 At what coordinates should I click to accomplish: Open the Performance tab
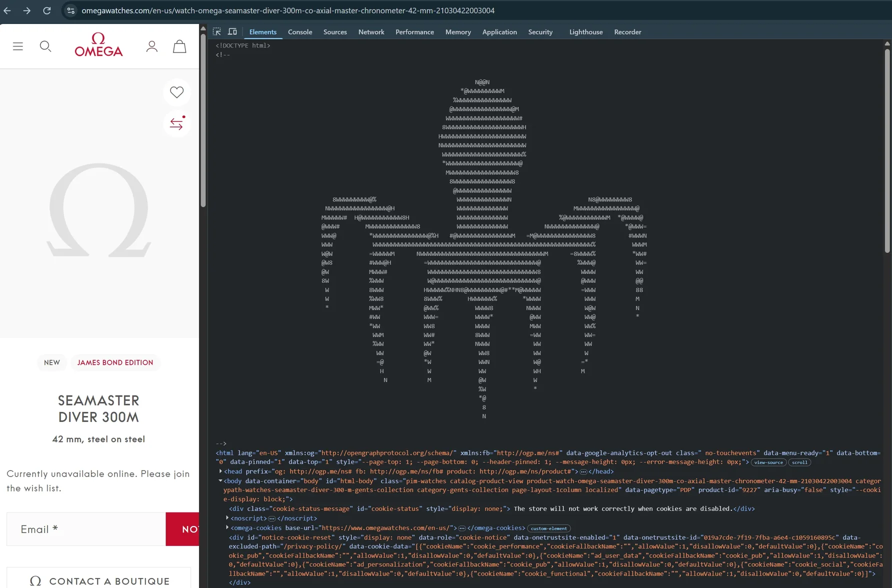pyautogui.click(x=414, y=32)
